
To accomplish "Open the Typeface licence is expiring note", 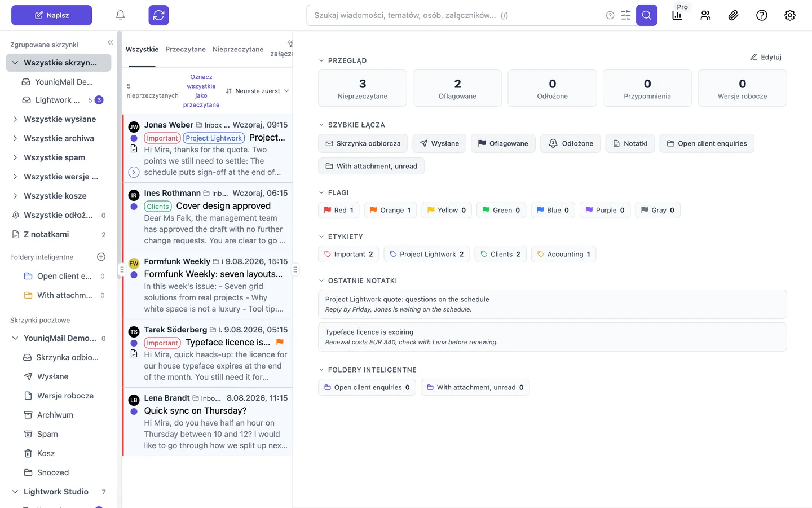I will click(553, 337).
